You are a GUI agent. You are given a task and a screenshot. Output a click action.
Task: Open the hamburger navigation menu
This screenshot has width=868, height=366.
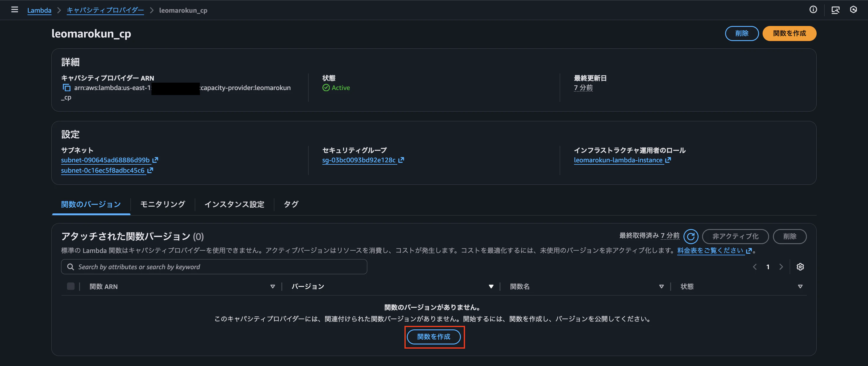(14, 10)
